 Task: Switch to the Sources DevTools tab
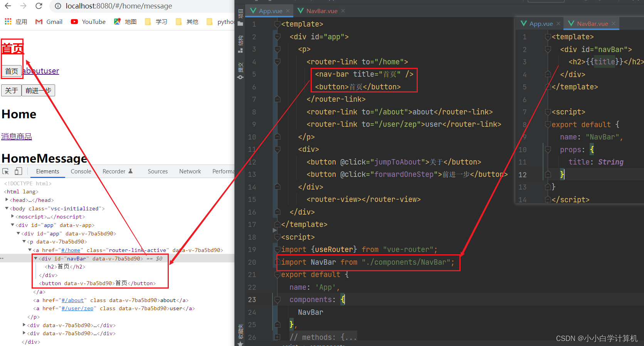158,171
